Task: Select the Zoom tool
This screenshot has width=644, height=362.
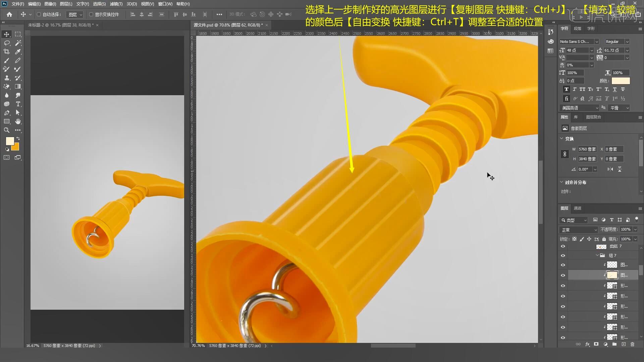Action: 6,130
